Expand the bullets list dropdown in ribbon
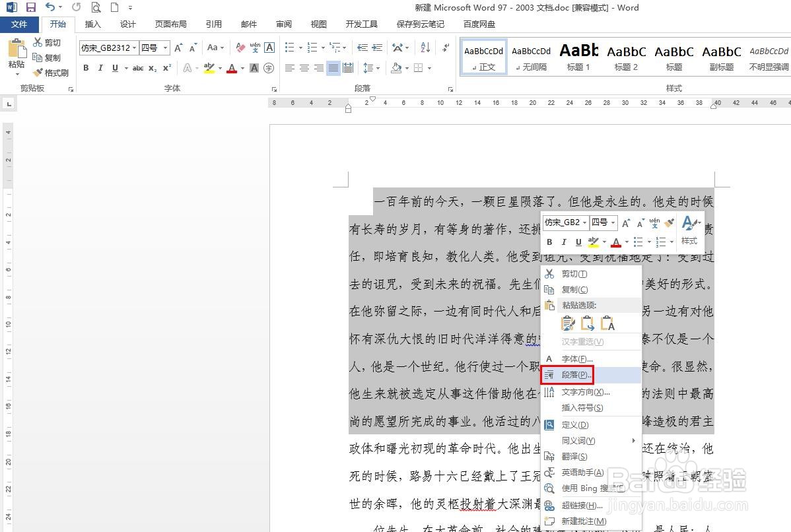This screenshot has width=791, height=532. click(300, 48)
